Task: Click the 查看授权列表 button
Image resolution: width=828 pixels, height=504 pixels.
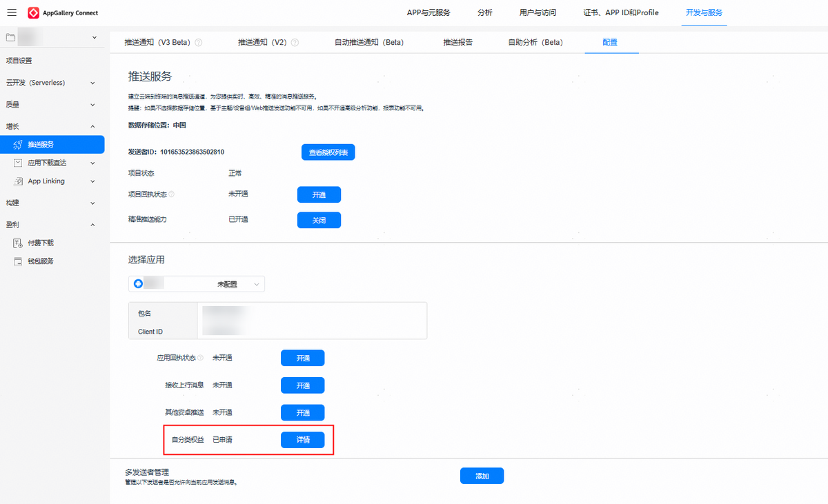Action: [328, 152]
